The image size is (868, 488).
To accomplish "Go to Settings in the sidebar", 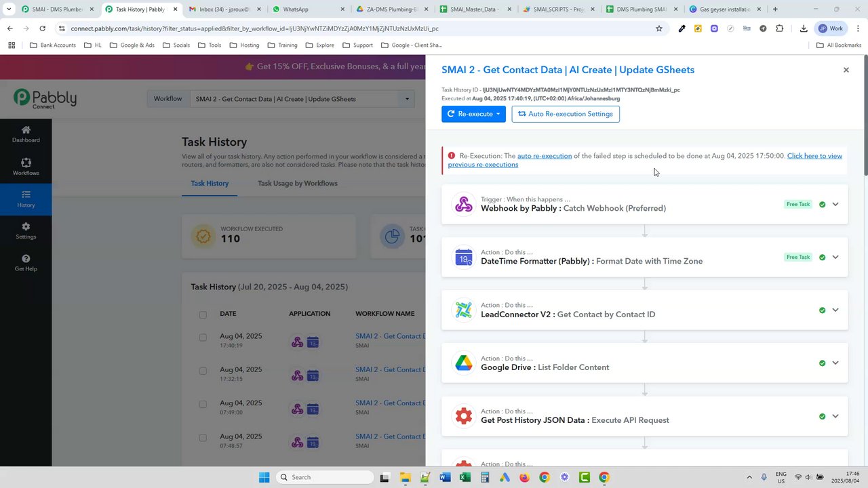I will point(26,231).
